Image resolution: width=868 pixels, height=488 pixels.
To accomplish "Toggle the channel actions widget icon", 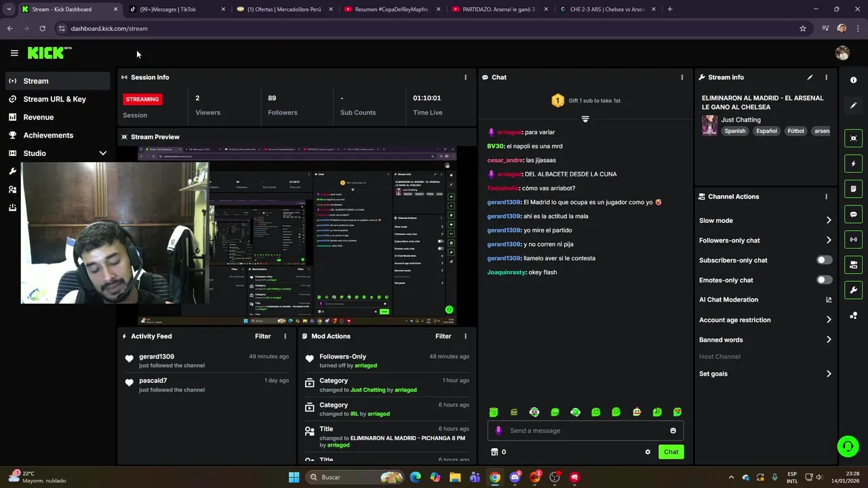I will [853, 264].
